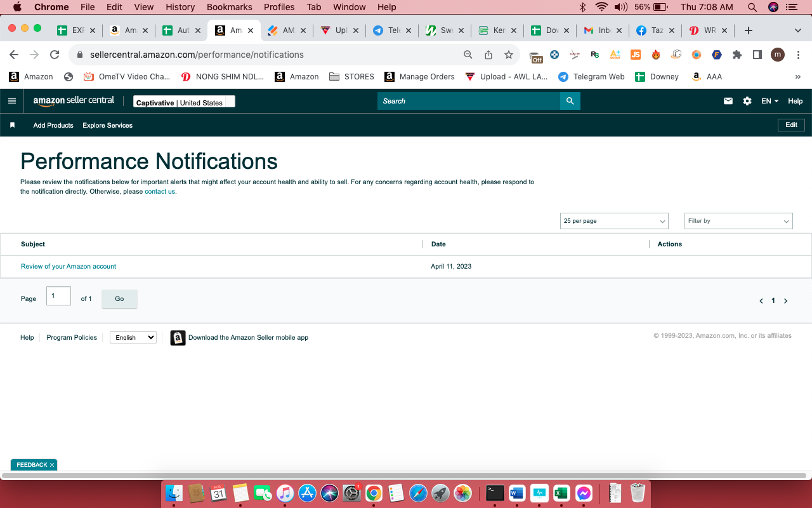Click the Amazon Seller mobile app icon

click(178, 338)
